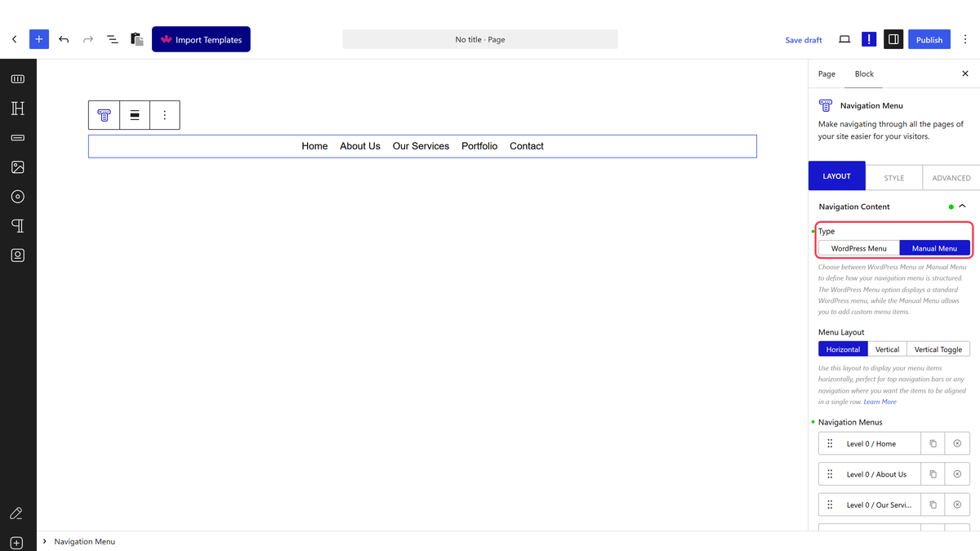Open the ADVANCED tab
This screenshot has height=551, width=980.
[951, 177]
